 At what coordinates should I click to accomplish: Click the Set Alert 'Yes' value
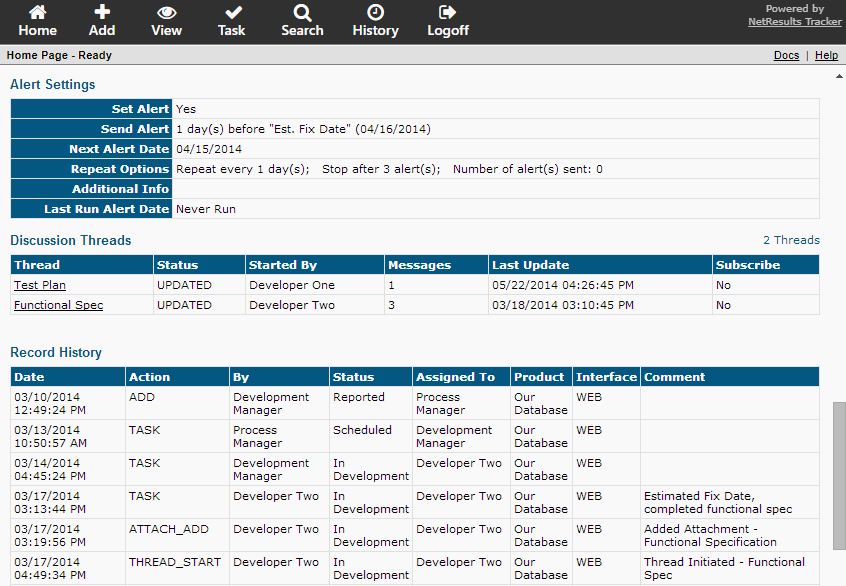pyautogui.click(x=186, y=109)
